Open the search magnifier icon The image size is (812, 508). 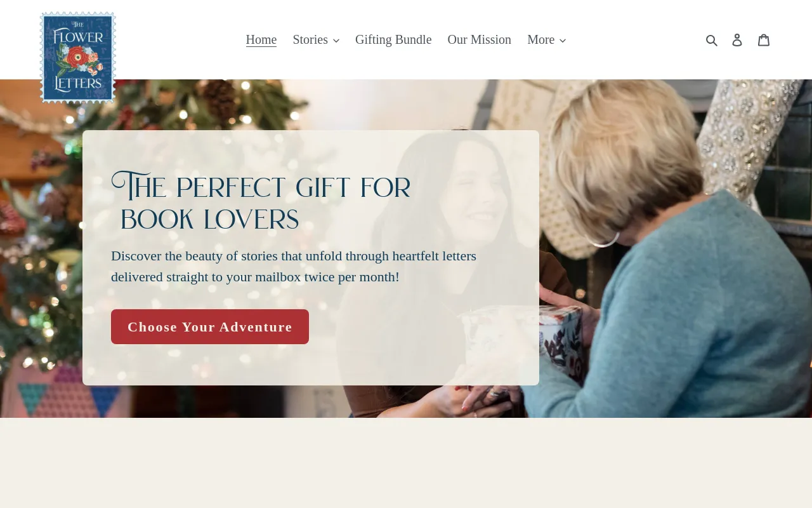coord(712,40)
